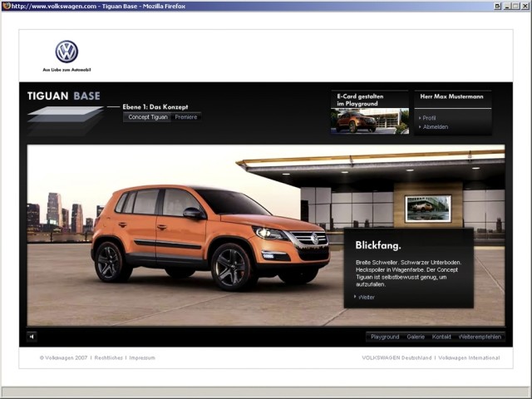532x399 pixels.
Task: Mute sound with the speaker icon
Action: point(32,337)
